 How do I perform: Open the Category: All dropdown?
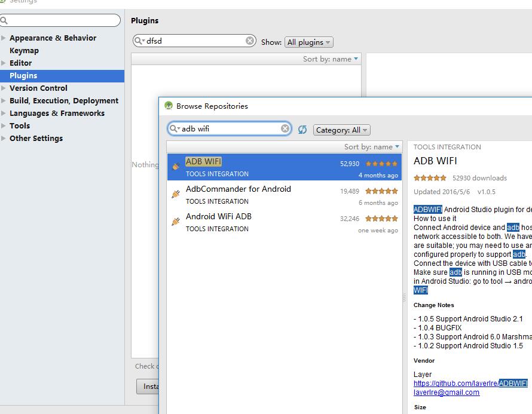pyautogui.click(x=342, y=130)
